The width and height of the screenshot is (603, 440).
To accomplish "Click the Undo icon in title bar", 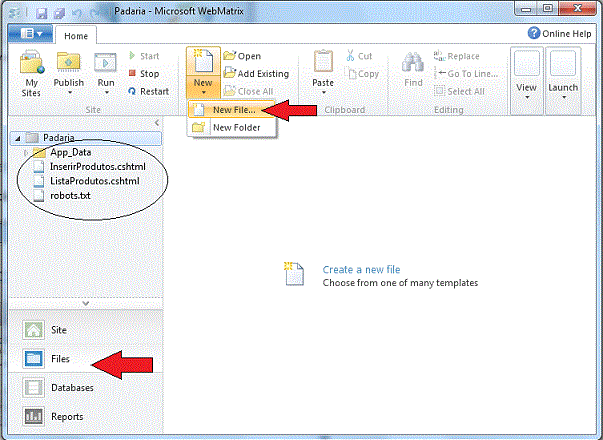I will pyautogui.click(x=77, y=14).
